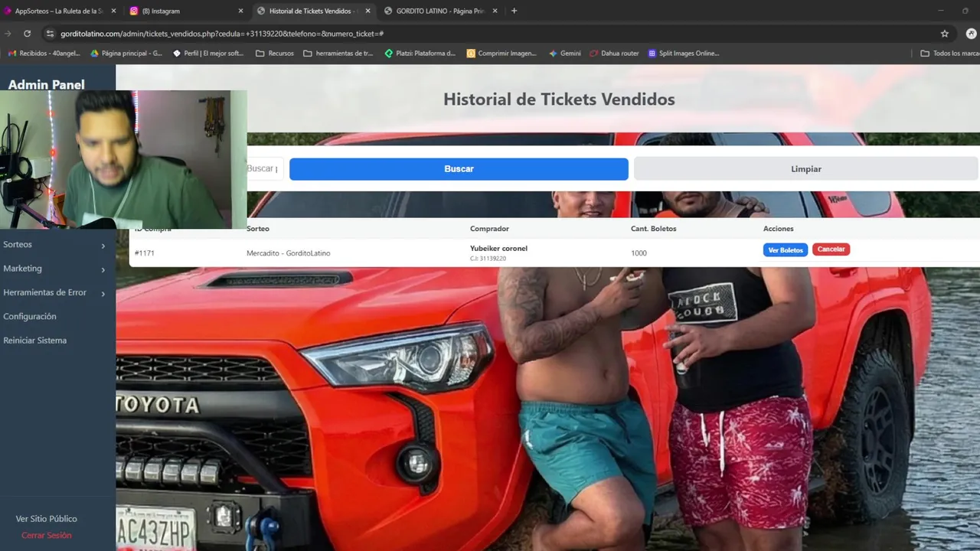Open the Dahua router bookmark
980x551 pixels.
click(x=614, y=54)
